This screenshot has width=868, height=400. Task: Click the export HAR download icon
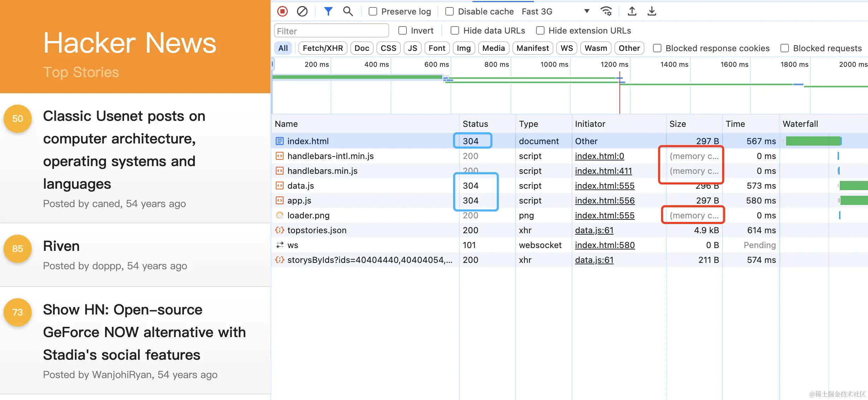652,11
